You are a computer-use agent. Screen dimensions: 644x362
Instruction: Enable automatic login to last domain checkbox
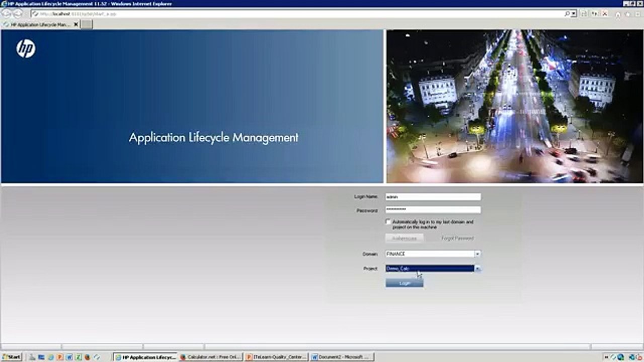coord(388,222)
